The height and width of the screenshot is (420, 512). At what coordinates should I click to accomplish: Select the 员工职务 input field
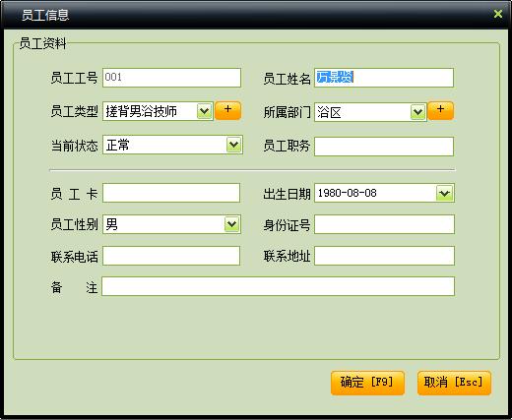coord(384,147)
